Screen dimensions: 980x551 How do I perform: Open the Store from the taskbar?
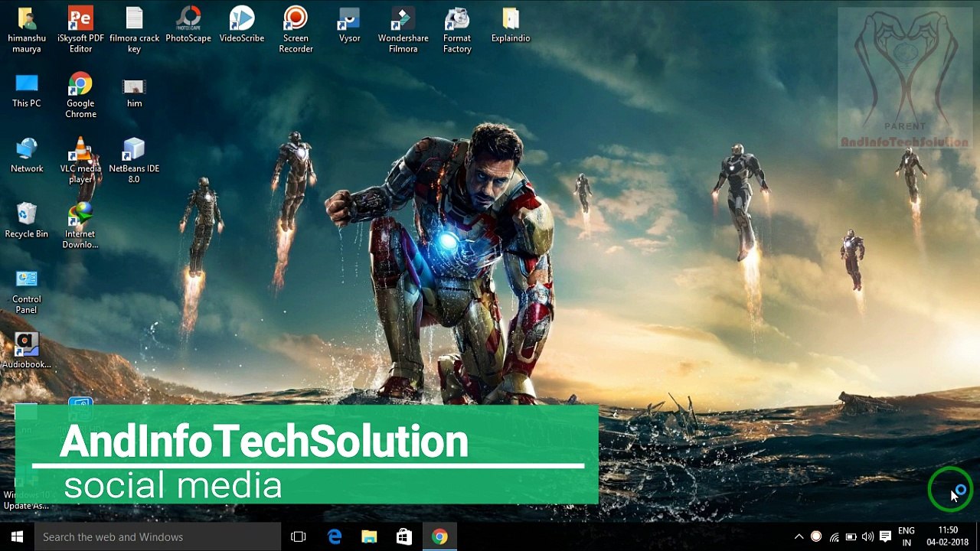point(404,536)
